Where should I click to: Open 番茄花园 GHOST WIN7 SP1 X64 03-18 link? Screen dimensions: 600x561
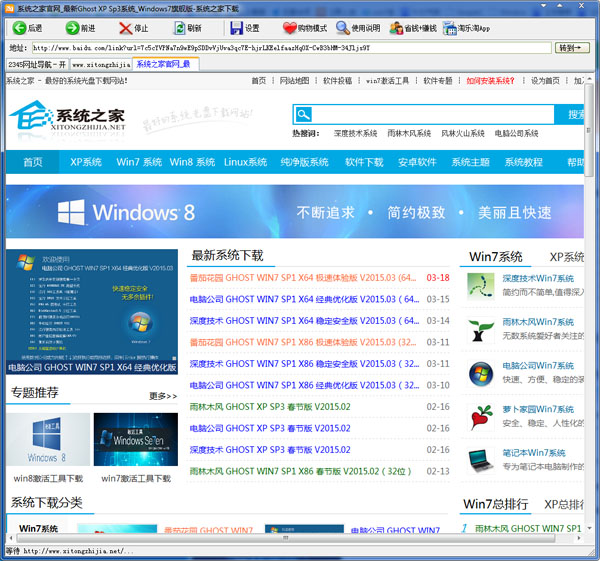pyautogui.click(x=303, y=277)
